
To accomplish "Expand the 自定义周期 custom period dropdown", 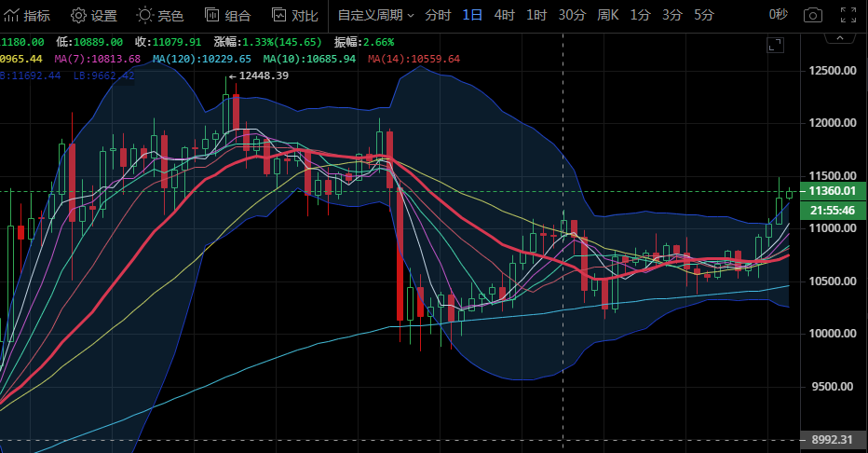I will tap(375, 15).
